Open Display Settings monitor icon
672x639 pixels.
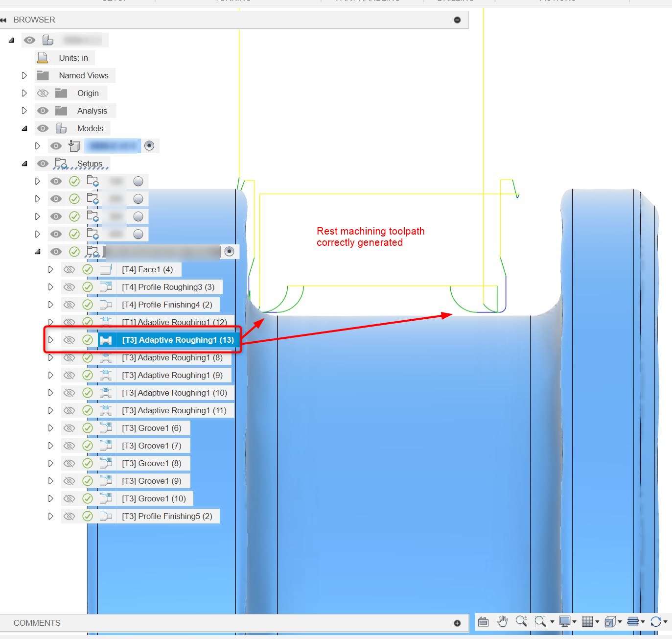point(564,622)
